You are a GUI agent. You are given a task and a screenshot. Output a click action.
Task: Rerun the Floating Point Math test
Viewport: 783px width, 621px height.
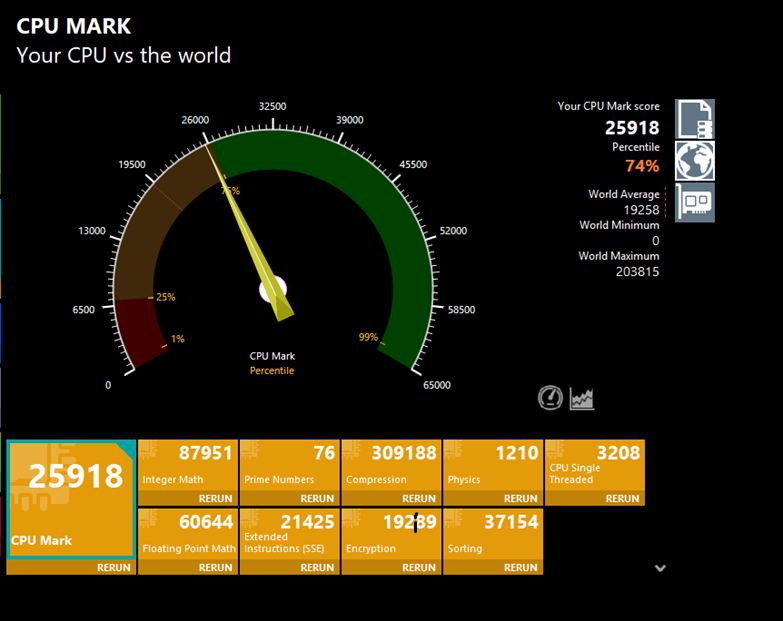(x=215, y=568)
